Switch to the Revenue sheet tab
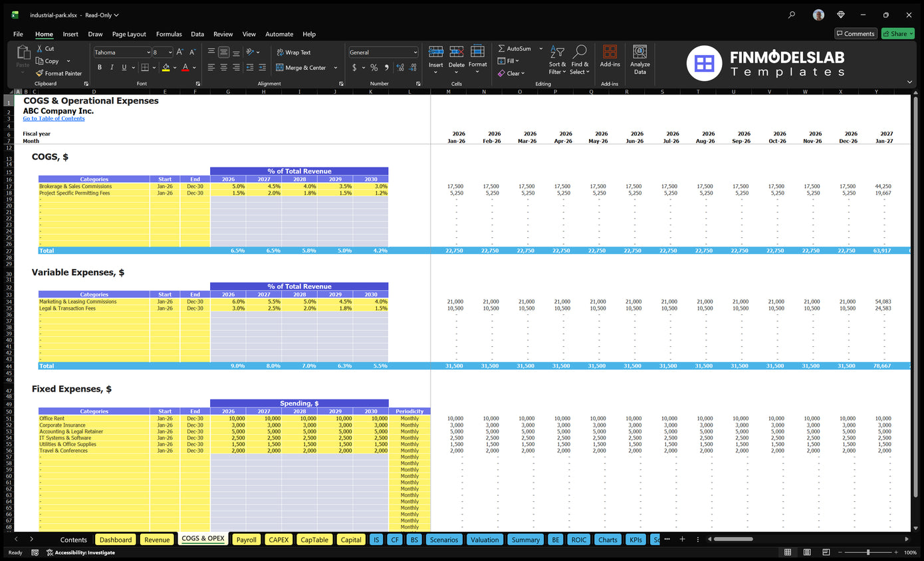Image resolution: width=924 pixels, height=561 pixels. 157,540
